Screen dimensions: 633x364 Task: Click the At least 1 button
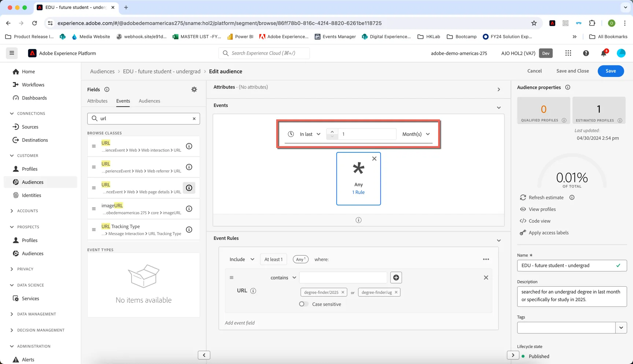click(x=273, y=259)
